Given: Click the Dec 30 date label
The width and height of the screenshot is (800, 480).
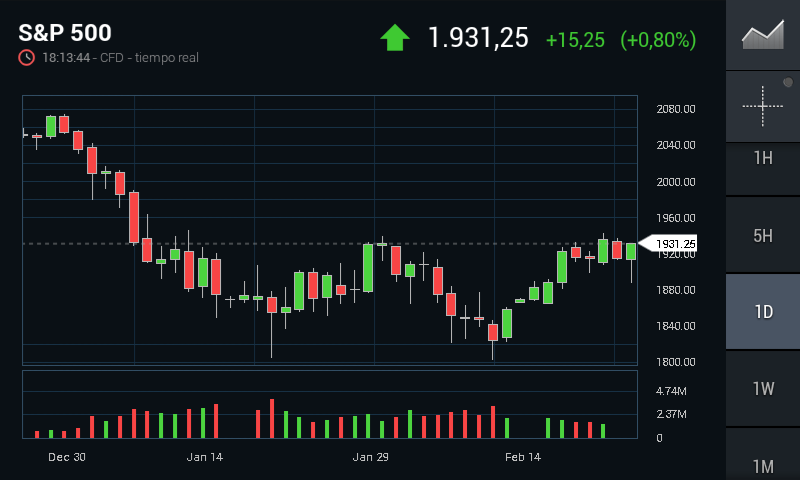Looking at the screenshot, I should point(67,457).
